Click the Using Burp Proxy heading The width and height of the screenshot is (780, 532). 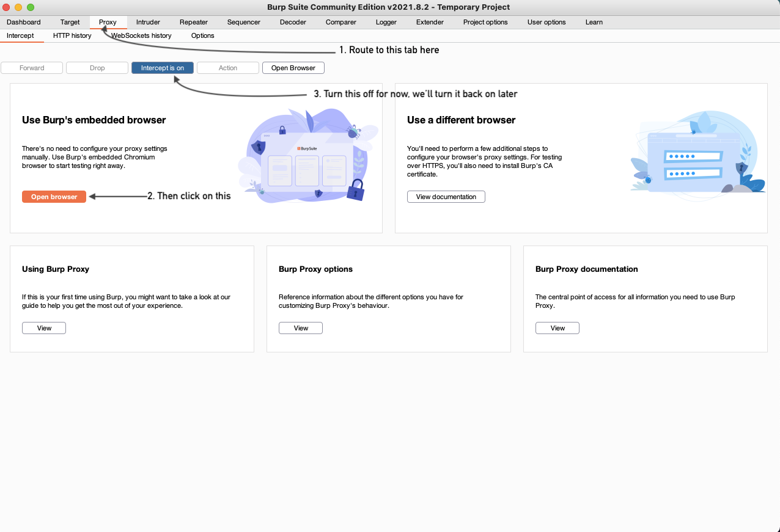pyautogui.click(x=56, y=269)
